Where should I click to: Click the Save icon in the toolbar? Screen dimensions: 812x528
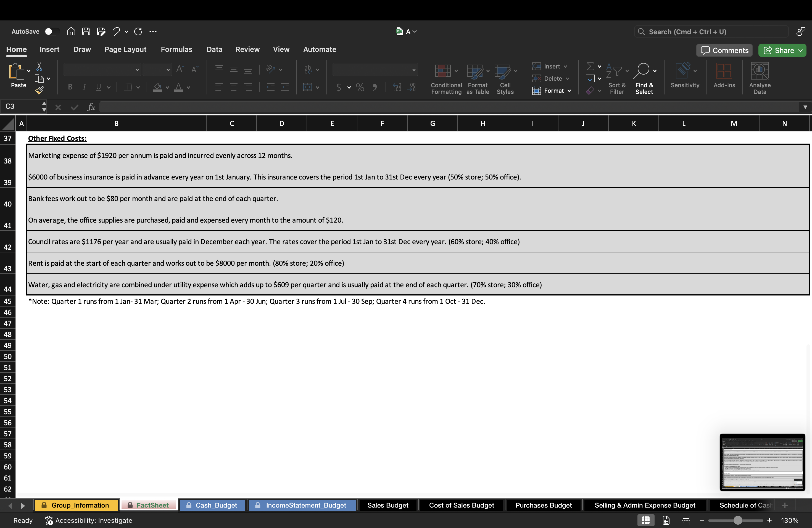[86, 31]
